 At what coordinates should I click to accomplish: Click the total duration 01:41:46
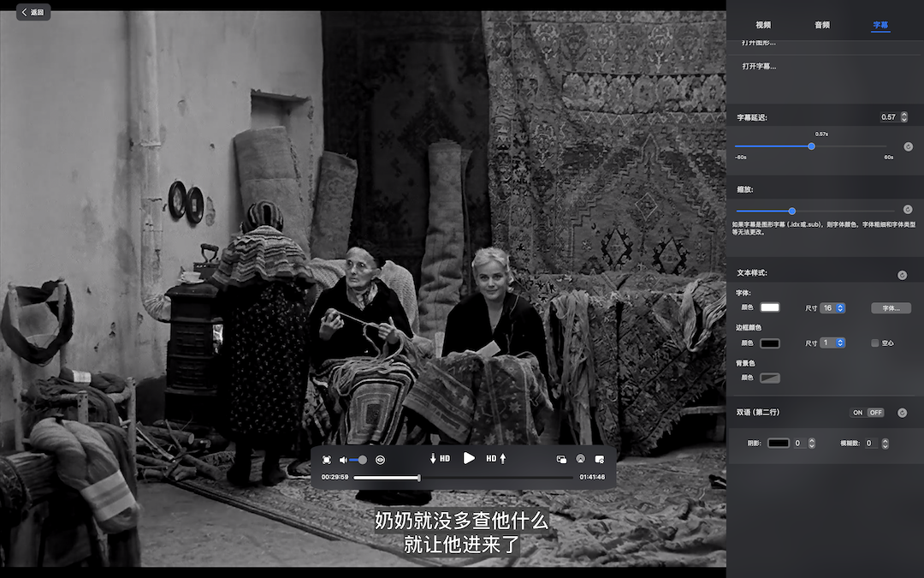tap(592, 477)
